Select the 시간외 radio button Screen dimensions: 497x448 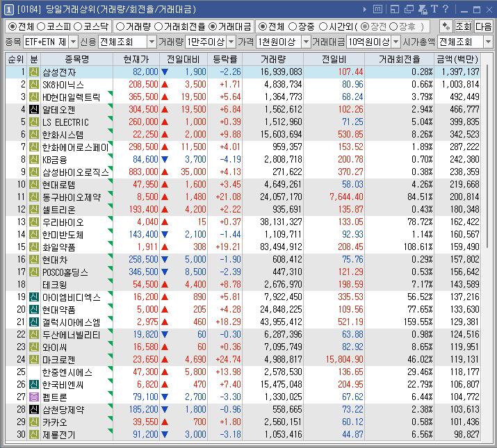pyautogui.click(x=323, y=26)
